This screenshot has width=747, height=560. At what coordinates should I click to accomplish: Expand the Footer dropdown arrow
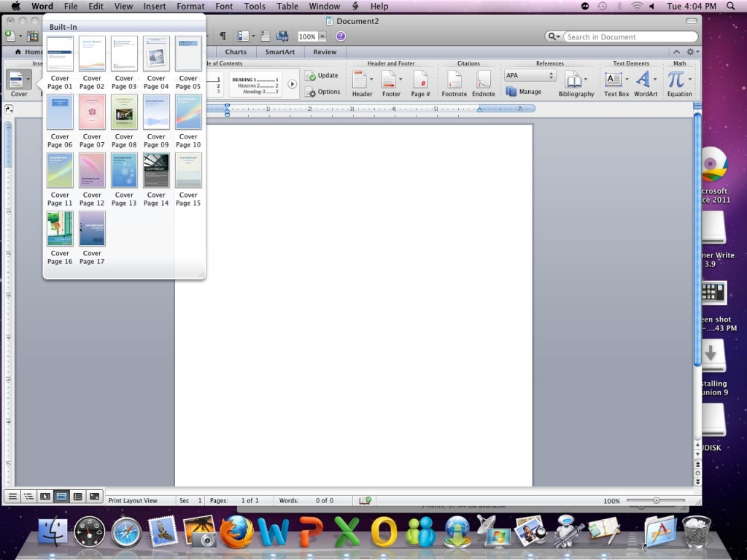[400, 79]
